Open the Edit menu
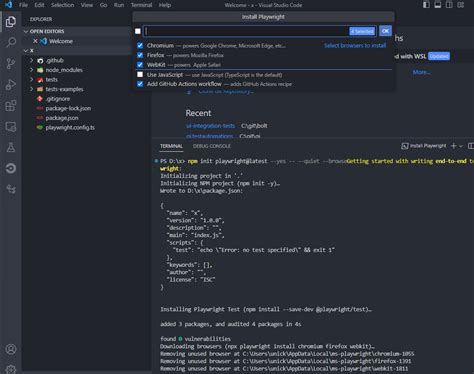 (39, 5)
